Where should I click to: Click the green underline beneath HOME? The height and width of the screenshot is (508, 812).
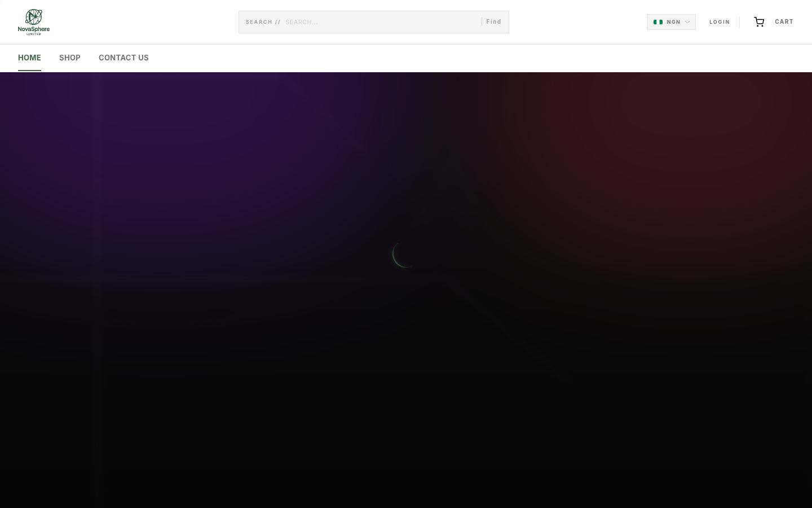(29, 71)
